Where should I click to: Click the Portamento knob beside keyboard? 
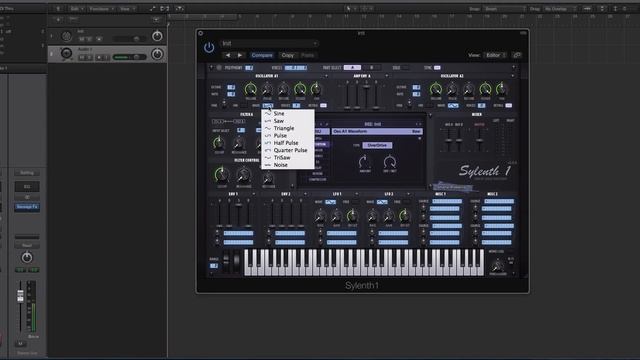[498, 266]
